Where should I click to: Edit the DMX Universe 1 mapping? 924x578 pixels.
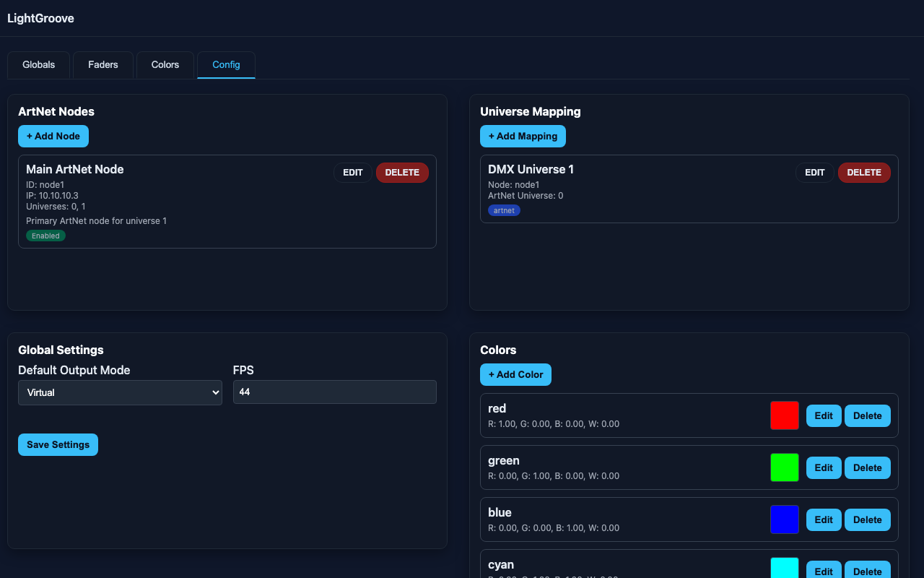tap(814, 173)
